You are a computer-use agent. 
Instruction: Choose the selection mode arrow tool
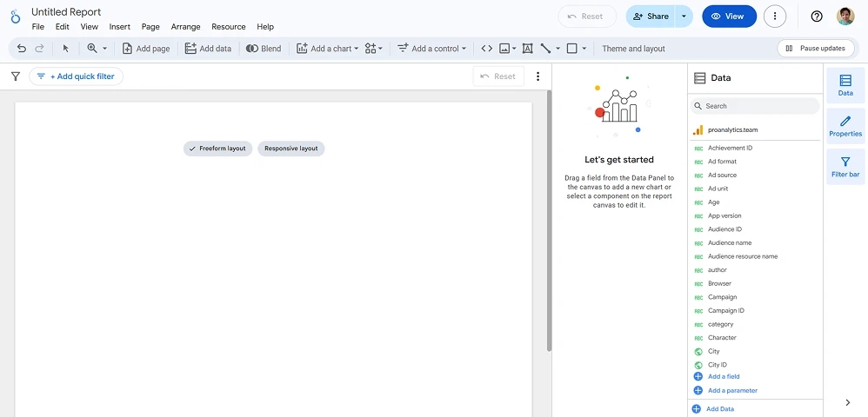tap(66, 49)
